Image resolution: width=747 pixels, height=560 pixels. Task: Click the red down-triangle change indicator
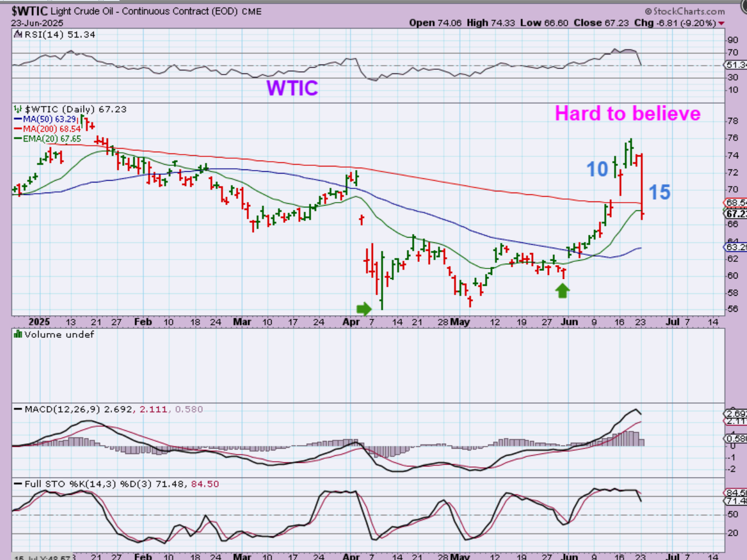pos(721,23)
